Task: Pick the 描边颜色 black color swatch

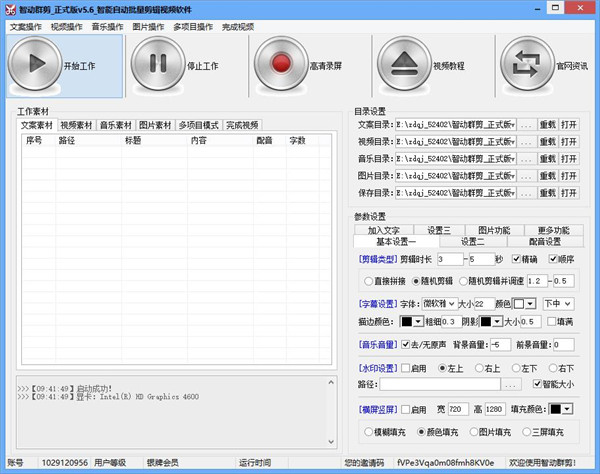Action: [409, 322]
